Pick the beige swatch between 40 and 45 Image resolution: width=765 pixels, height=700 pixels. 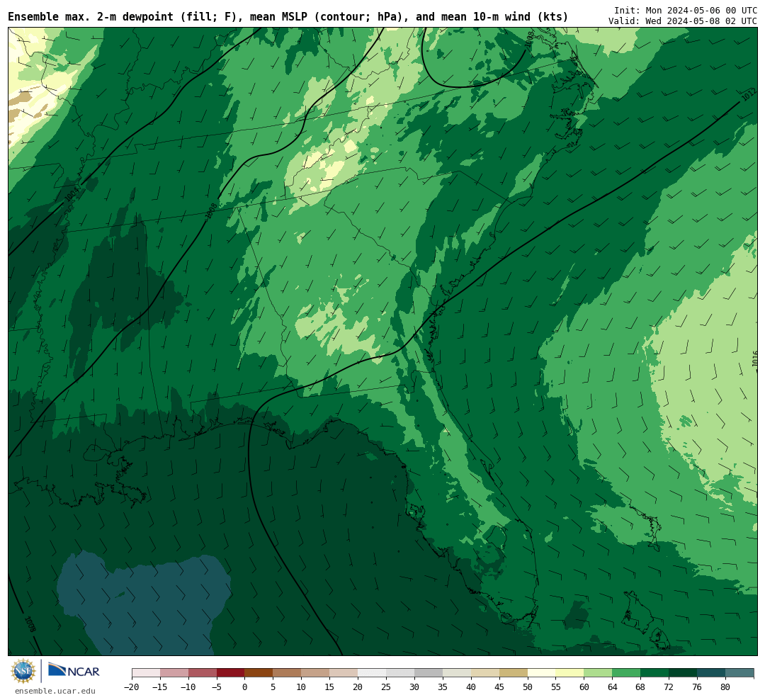pos(485,673)
